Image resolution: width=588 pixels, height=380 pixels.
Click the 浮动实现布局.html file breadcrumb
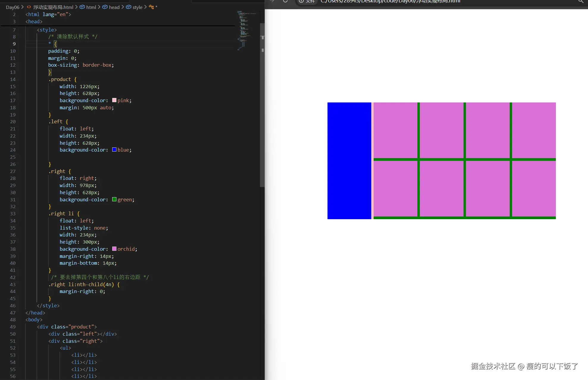pyautogui.click(x=53, y=7)
